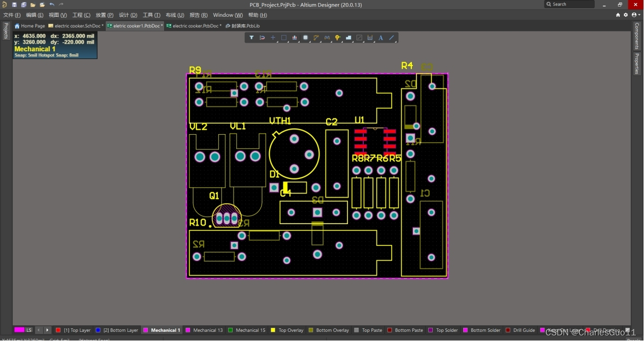
Task: Activate the Place String text tool
Action: pos(380,38)
